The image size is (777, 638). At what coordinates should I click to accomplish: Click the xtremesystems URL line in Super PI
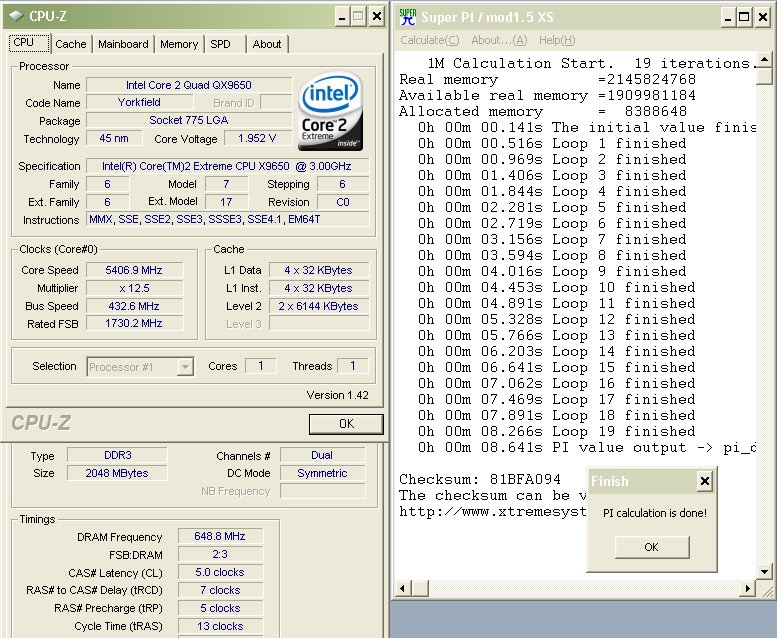click(x=493, y=511)
